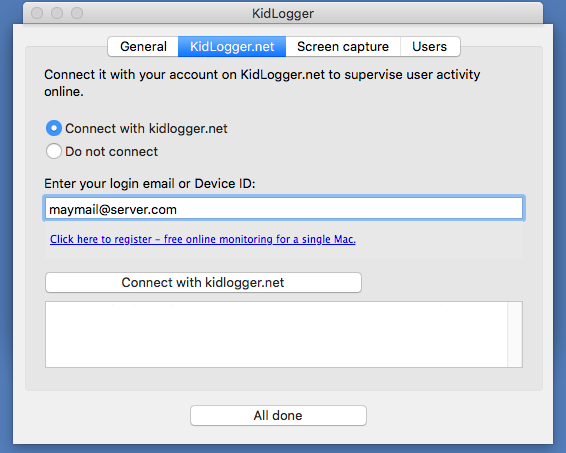The image size is (566, 453).
Task: Close the KidLogger window
Action: [37, 13]
